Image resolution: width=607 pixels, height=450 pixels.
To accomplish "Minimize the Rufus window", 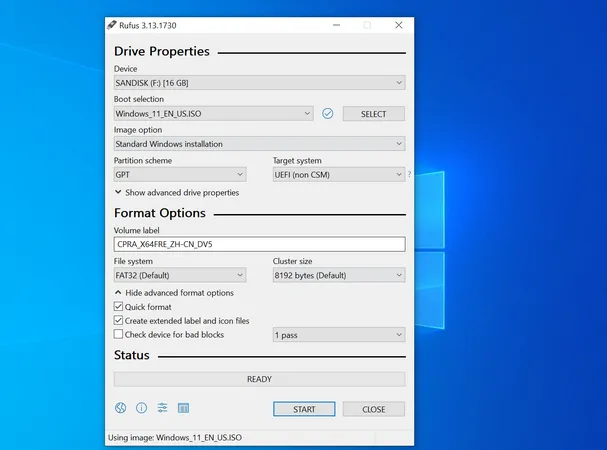I will (333, 25).
